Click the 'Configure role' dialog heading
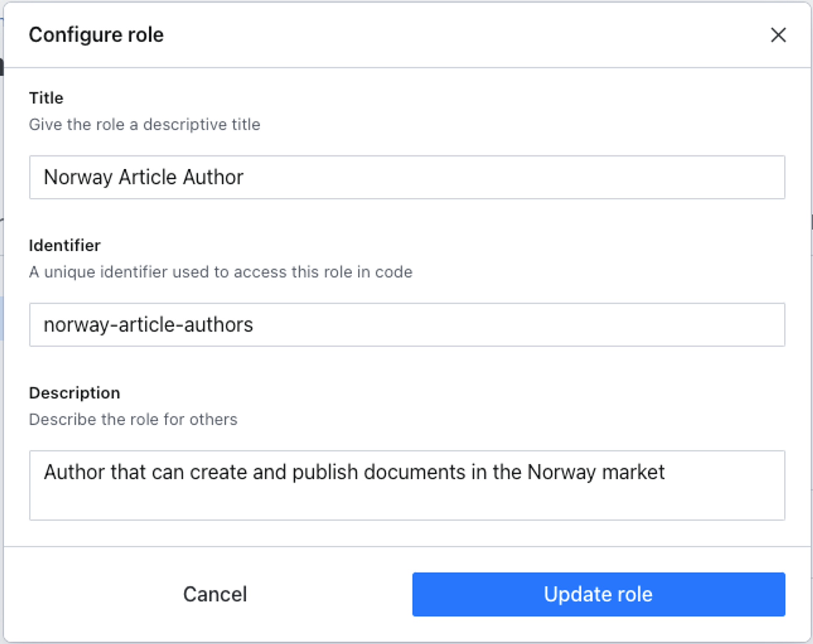Screen dimensions: 813x644 (96, 35)
